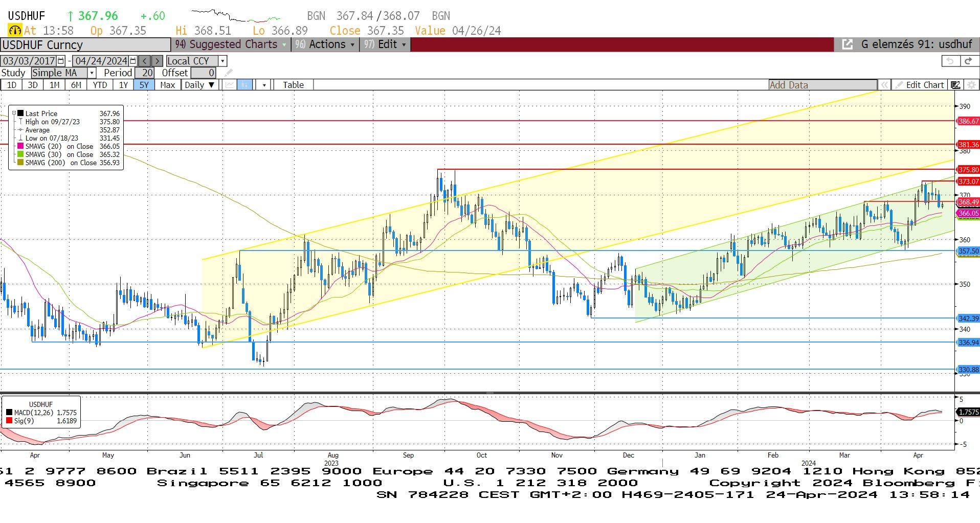Click the magenta SMAVG (20) color swatch
980x523 pixels.
coord(20,146)
